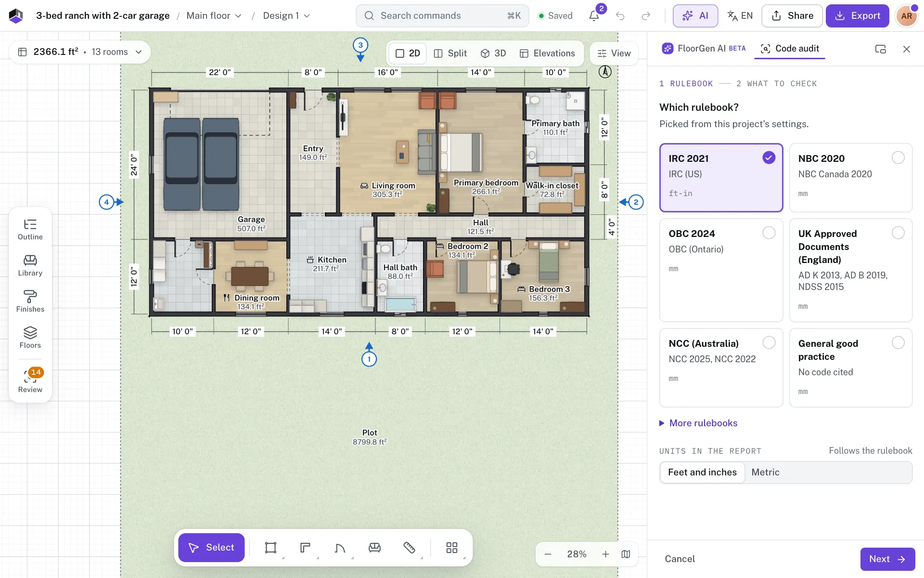Open the more tools grid
This screenshot has width=924, height=578.
(x=452, y=548)
